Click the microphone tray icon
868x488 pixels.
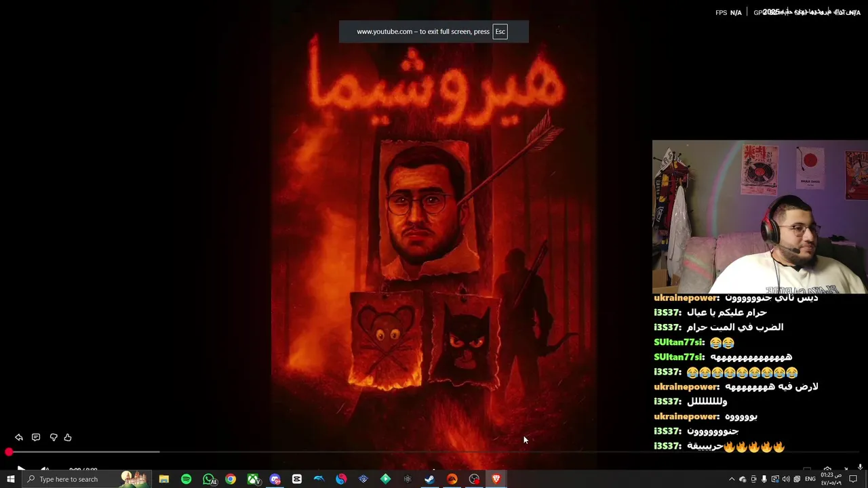point(764,479)
